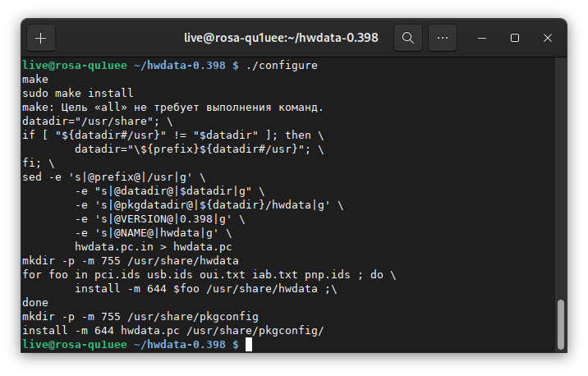
Task: Click the vertical scrollbar thumb
Action: (561, 325)
